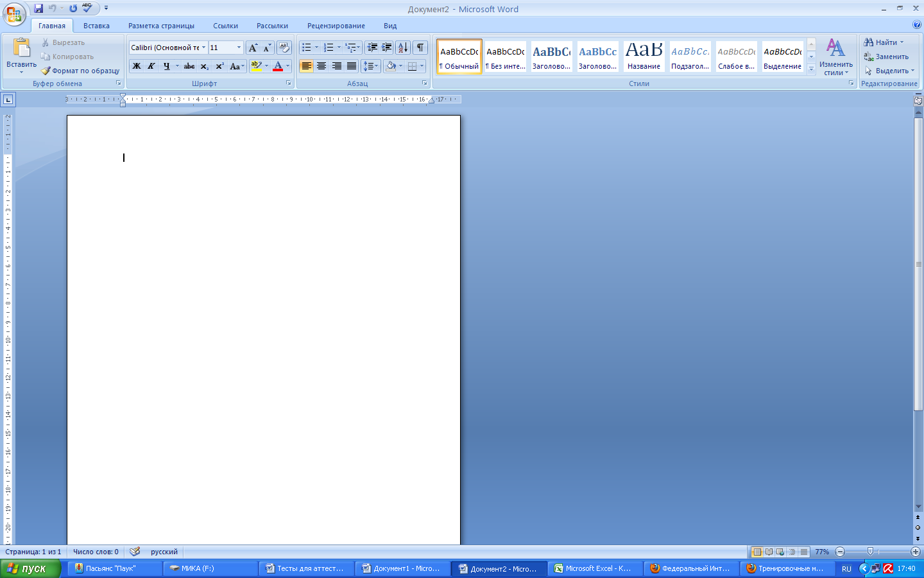Open Microsoft Excel from taskbar

pos(595,568)
